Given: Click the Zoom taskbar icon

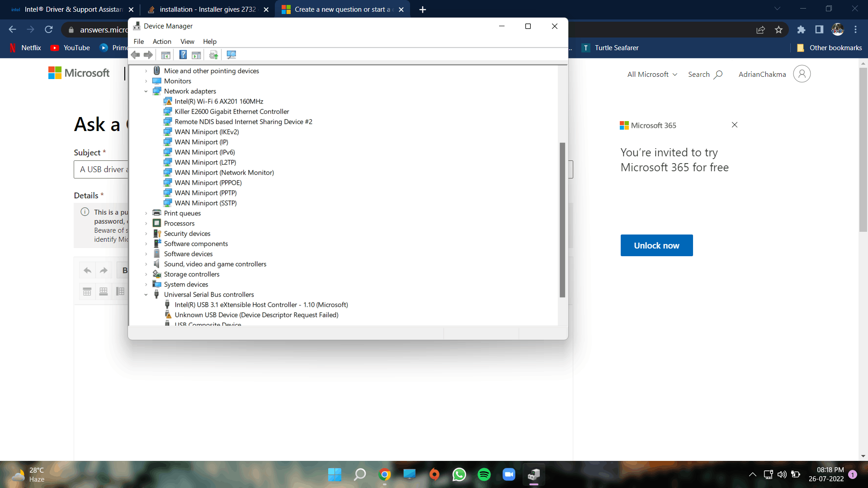Looking at the screenshot, I should click(509, 474).
